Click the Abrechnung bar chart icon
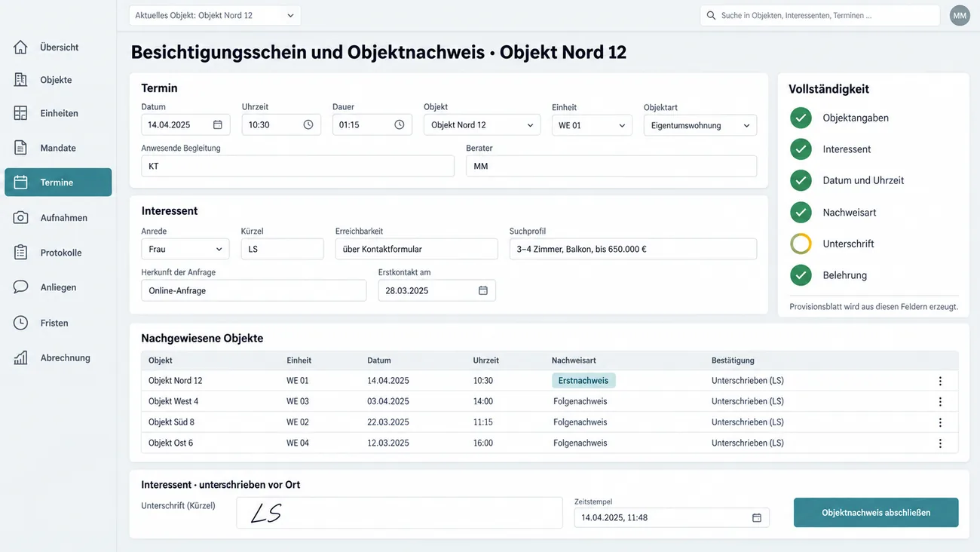 (x=21, y=357)
